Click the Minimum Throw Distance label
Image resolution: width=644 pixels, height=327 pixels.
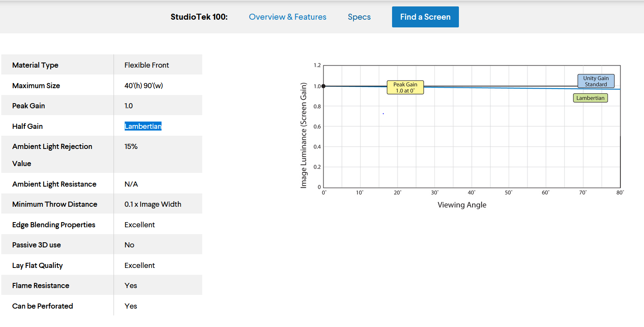(55, 204)
